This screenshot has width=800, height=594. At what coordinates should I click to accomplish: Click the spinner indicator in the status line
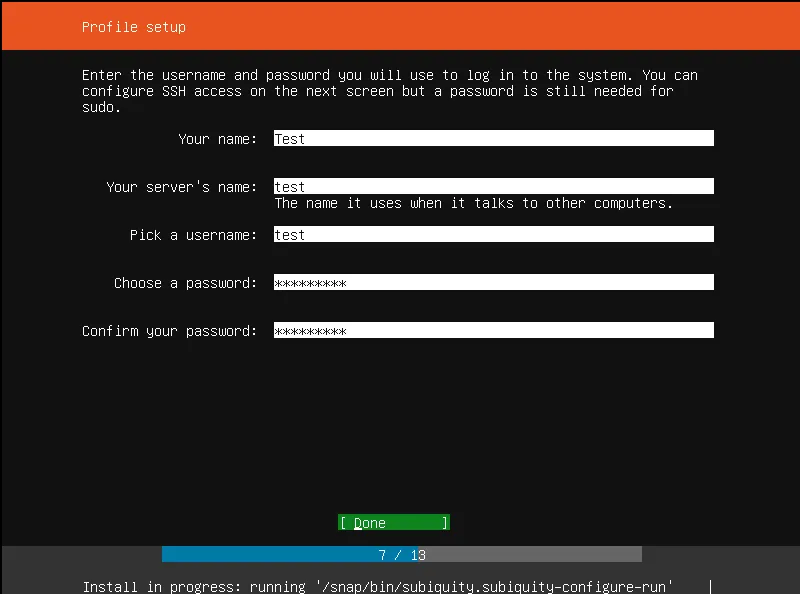[x=710, y=586]
